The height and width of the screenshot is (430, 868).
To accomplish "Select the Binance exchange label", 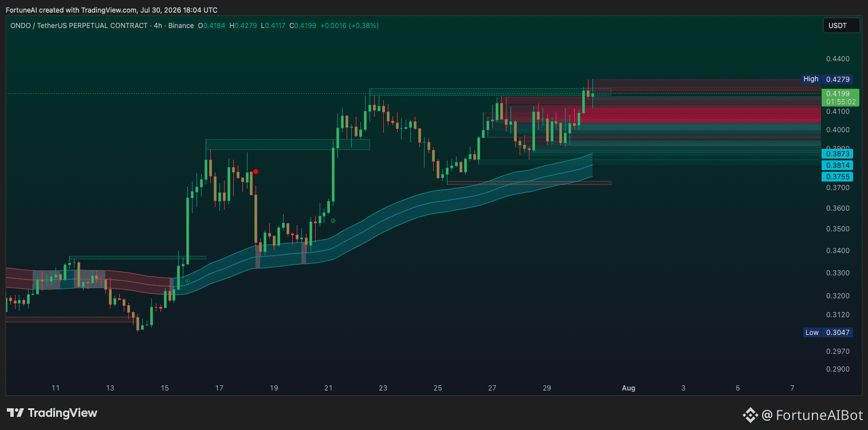I will coord(181,26).
